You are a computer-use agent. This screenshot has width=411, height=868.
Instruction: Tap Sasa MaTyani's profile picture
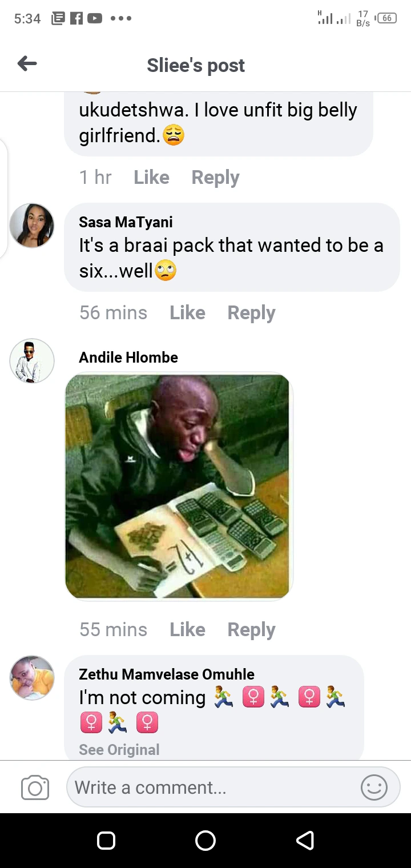point(32,226)
